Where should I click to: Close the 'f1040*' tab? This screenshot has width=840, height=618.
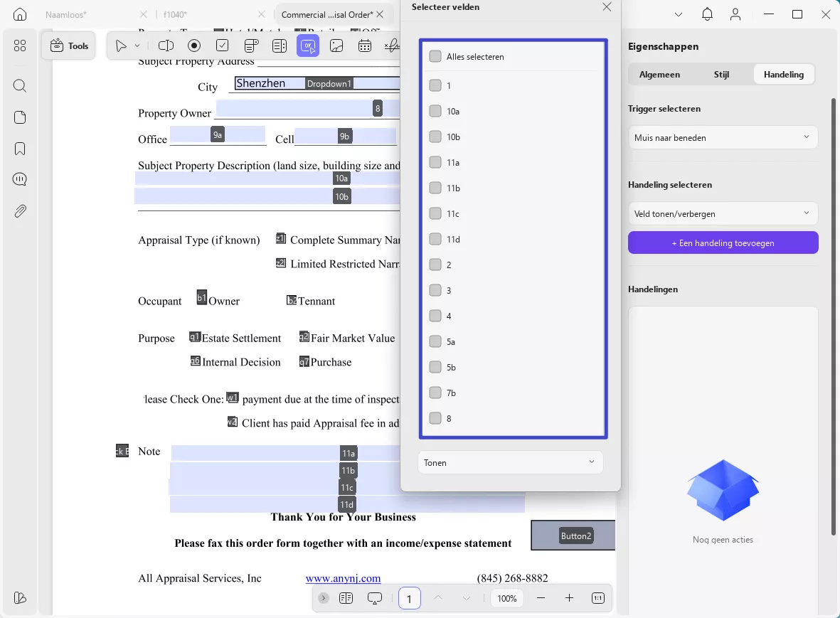point(262,14)
